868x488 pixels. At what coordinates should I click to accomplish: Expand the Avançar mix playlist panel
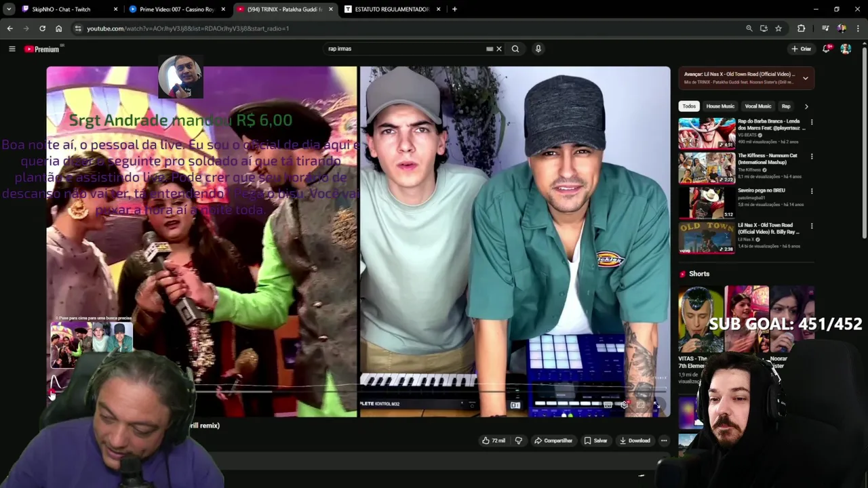click(805, 78)
